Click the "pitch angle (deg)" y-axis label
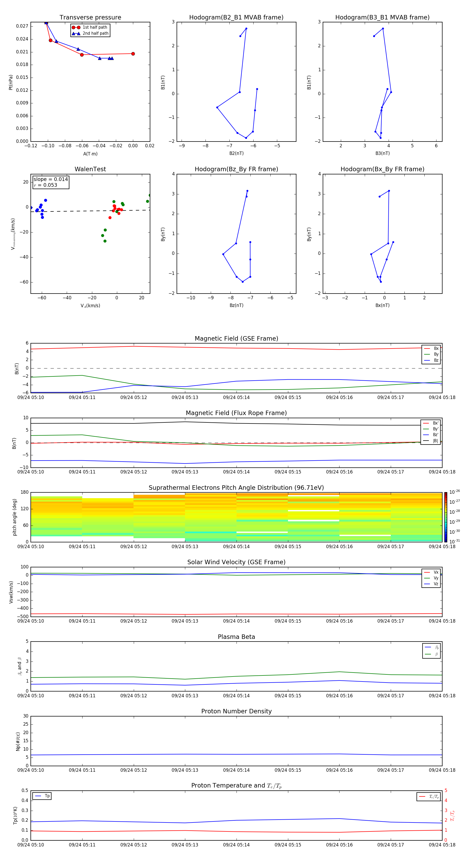Viewport: 473px width, 868px height. (x=14, y=517)
